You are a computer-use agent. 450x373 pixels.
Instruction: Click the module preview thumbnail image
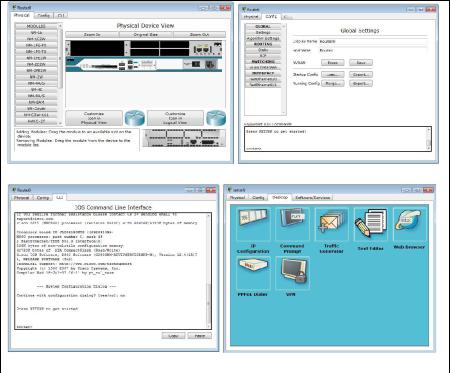[x=184, y=138]
